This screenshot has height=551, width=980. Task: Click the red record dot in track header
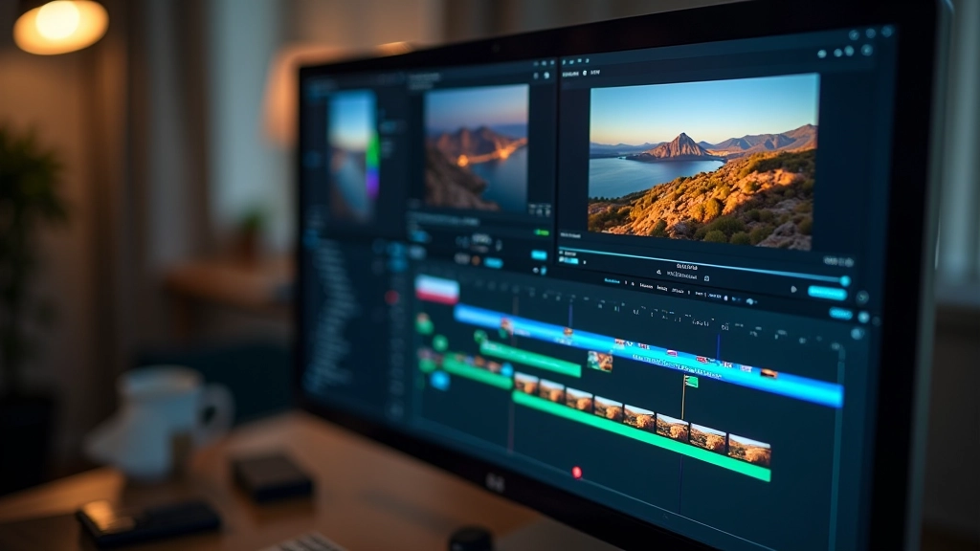pyautogui.click(x=391, y=298)
